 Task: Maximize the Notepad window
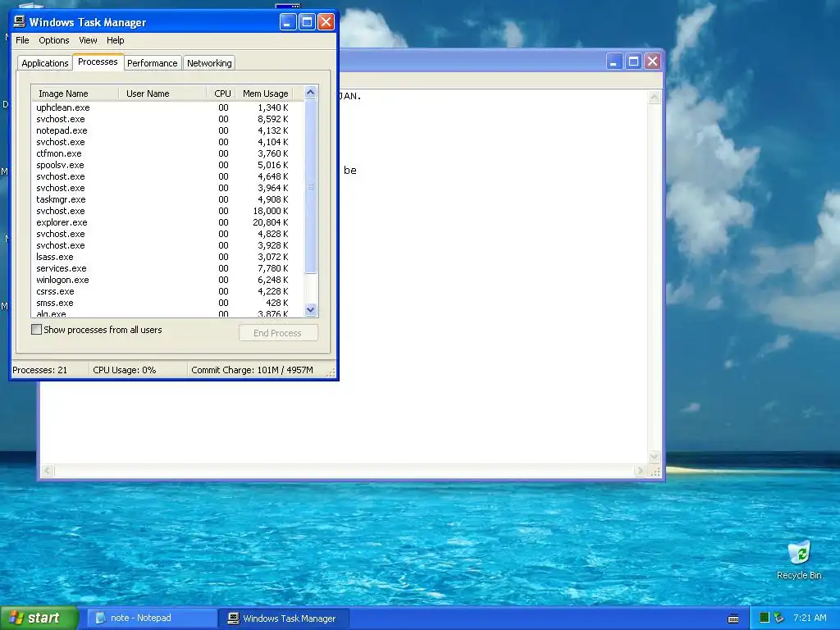point(633,62)
